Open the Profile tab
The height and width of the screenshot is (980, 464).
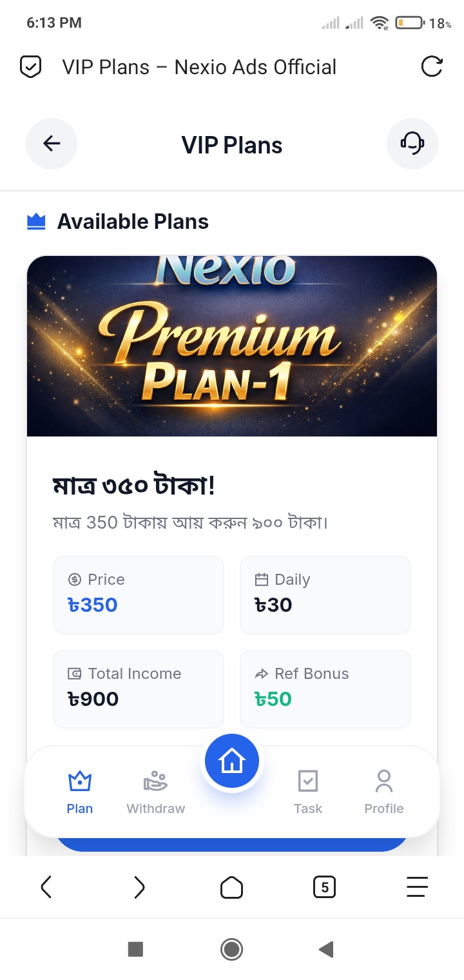[384, 792]
